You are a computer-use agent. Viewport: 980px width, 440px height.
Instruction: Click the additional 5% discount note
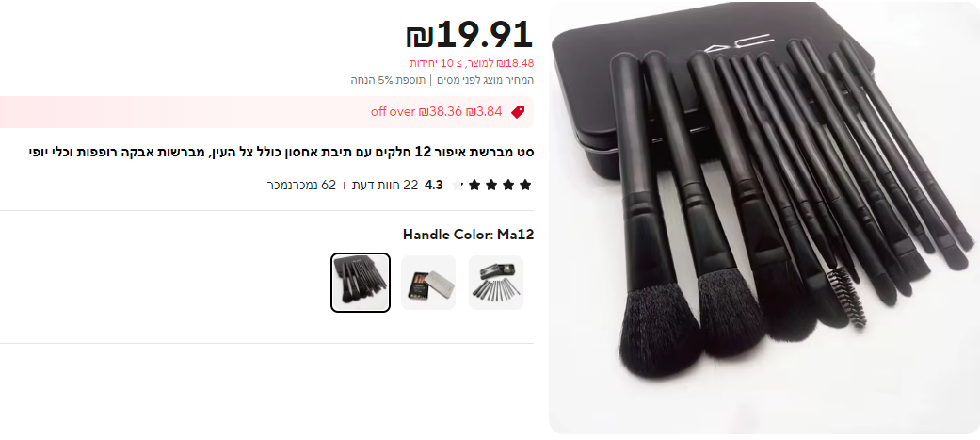click(x=388, y=80)
